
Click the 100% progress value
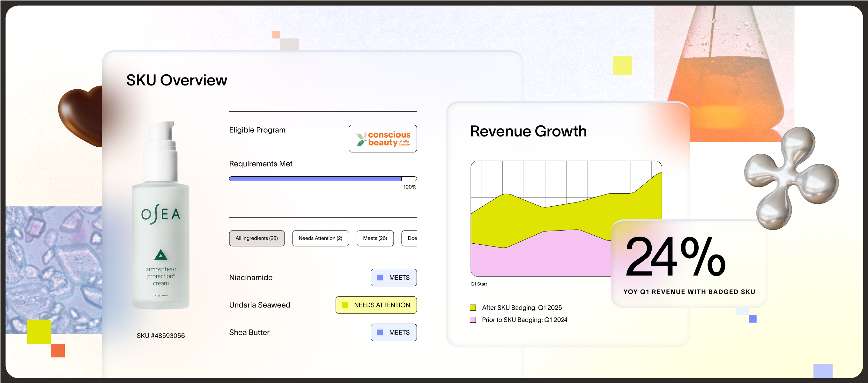click(410, 187)
